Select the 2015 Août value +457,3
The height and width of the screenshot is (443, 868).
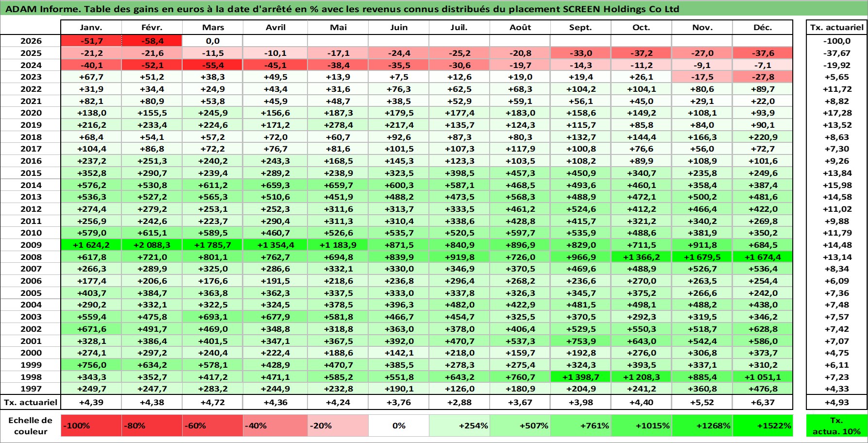(x=520, y=173)
